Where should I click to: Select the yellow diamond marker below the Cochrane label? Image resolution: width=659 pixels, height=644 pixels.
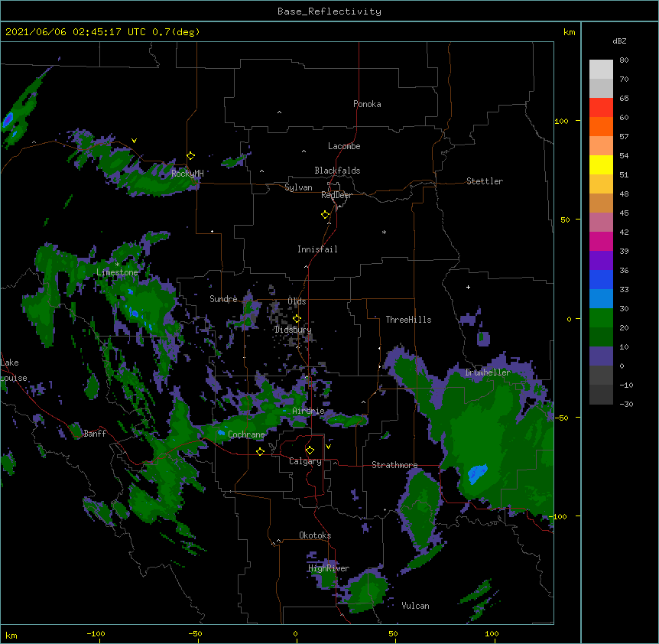[260, 451]
